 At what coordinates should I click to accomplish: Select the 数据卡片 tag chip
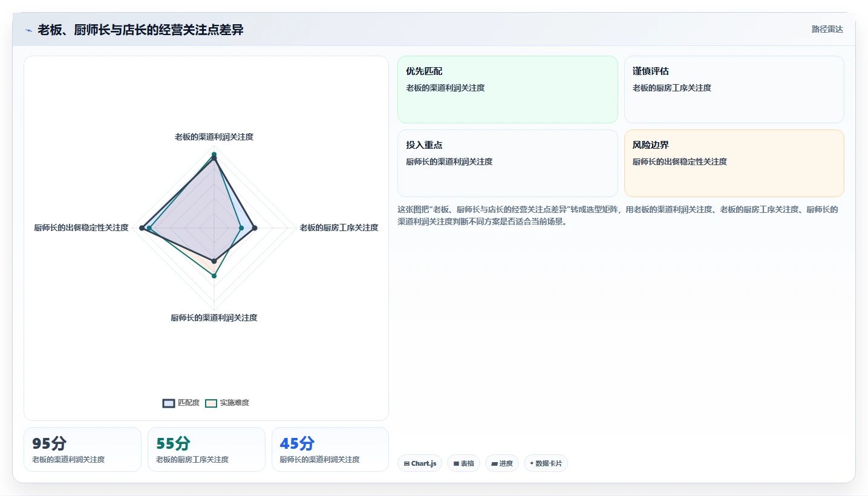point(546,463)
